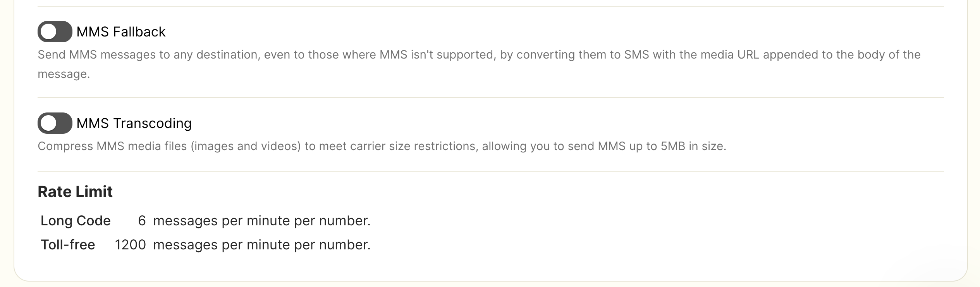The height and width of the screenshot is (287, 980).
Task: Enable the MMS Fallback switch
Action: coord(55,31)
